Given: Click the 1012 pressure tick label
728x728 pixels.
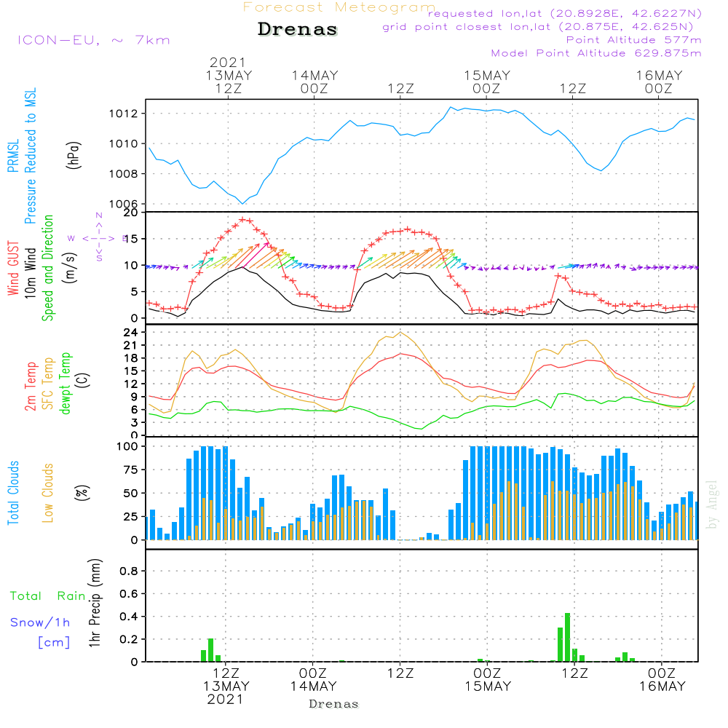Looking at the screenshot, I should coord(124,114).
